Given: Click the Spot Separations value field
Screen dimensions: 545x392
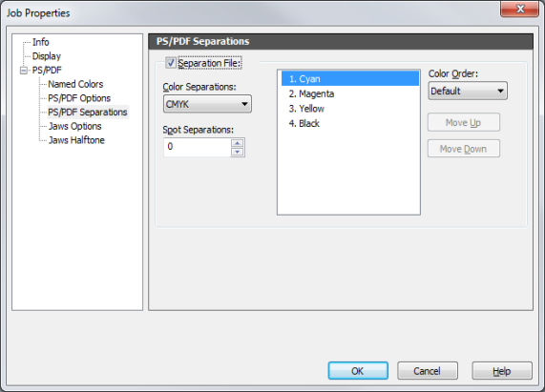Looking at the screenshot, I should (x=197, y=147).
